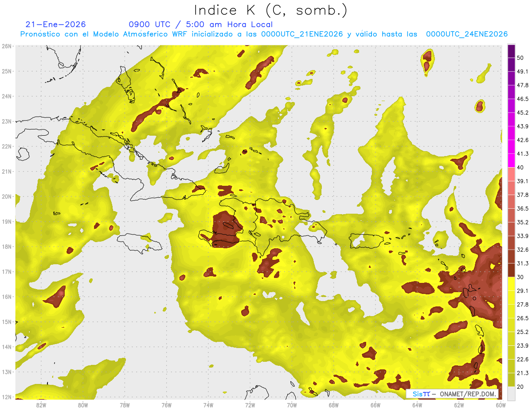Screen dimensions: 532x411
Task: Click the "0900 UTC / 5:00 am Hora Local" text
Action: pyautogui.click(x=200, y=24)
